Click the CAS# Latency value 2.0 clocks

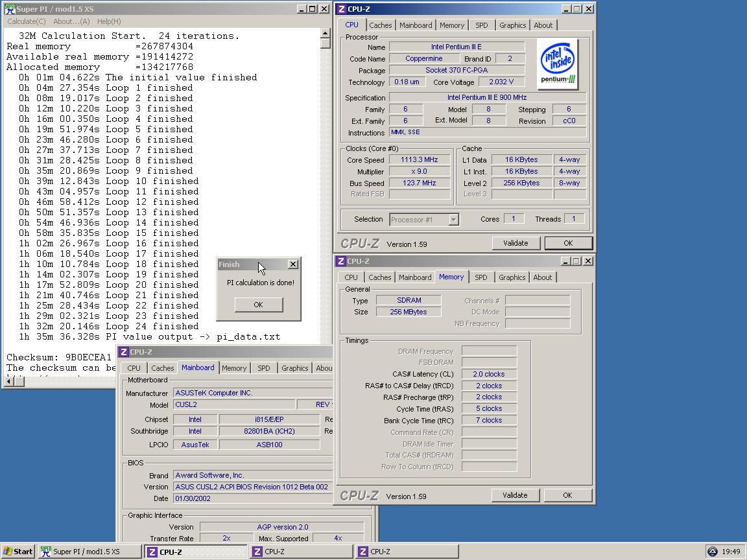click(489, 374)
